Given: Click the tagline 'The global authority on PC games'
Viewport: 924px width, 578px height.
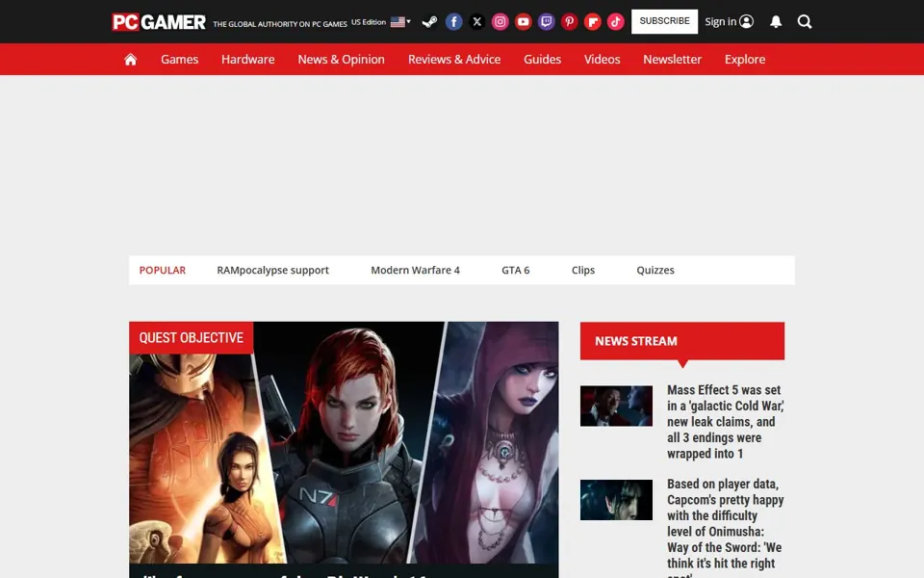Looking at the screenshot, I should [280, 24].
